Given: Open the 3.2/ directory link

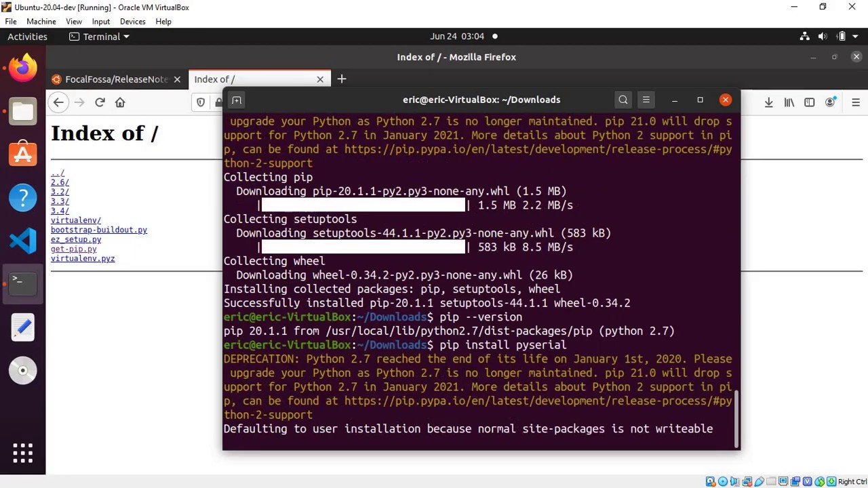Looking at the screenshot, I should 60,192.
